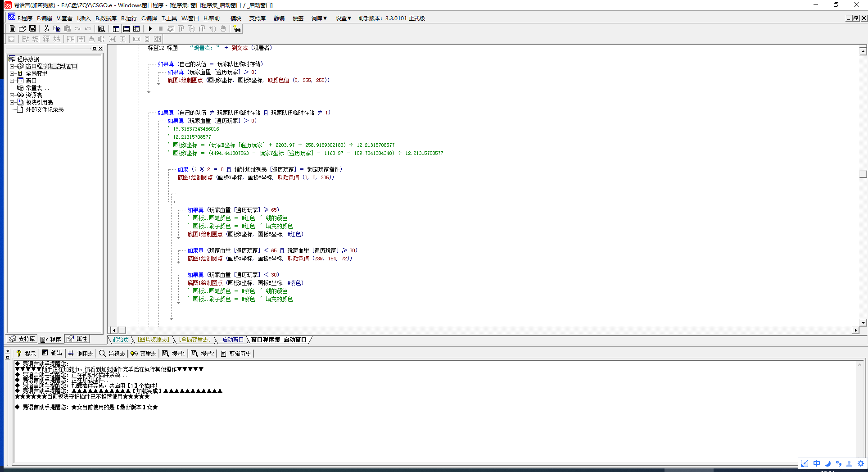Expand the 全局变量 tree node
The width and height of the screenshot is (868, 472).
coord(12,73)
